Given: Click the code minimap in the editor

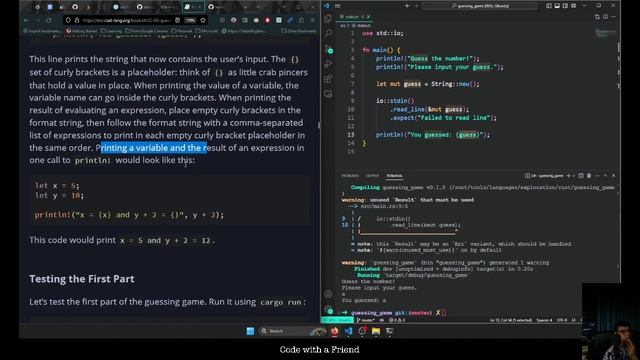Looking at the screenshot, I should (x=606, y=33).
